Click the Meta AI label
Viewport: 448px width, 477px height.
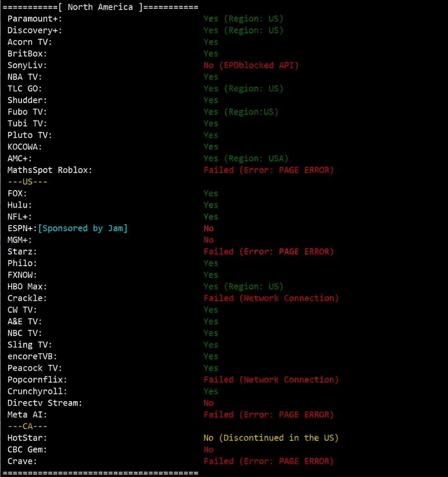click(x=27, y=415)
